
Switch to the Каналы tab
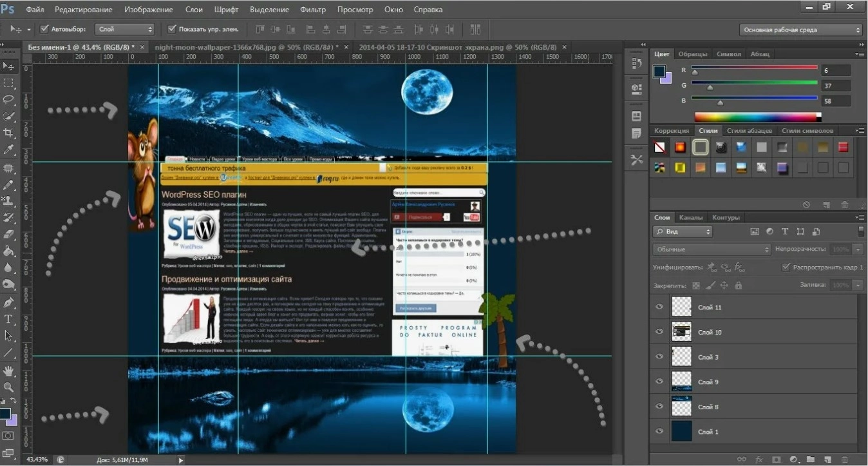691,217
